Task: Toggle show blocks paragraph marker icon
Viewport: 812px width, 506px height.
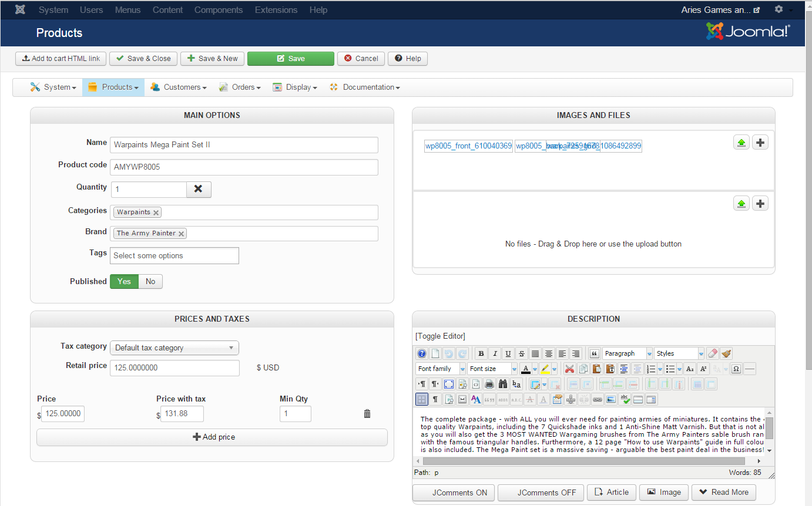Action: 435,399
